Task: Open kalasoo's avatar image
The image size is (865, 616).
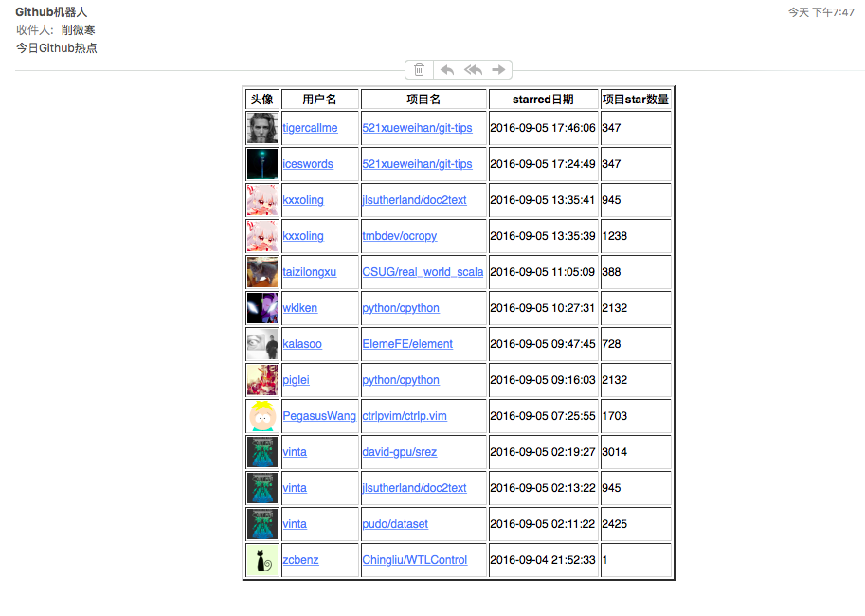Action: coord(262,344)
